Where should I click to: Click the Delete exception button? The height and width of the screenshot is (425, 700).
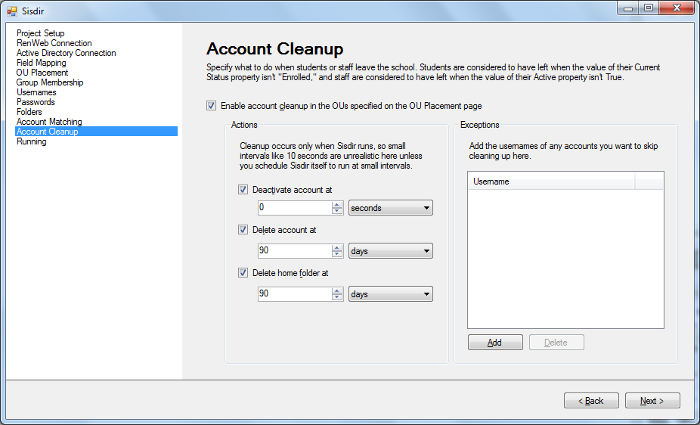tap(556, 342)
